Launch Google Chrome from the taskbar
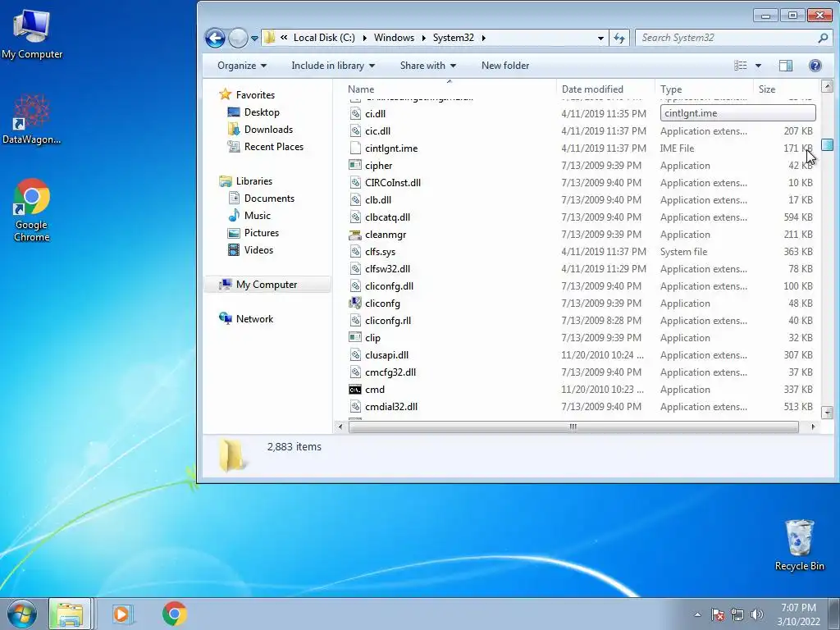 pos(175,614)
